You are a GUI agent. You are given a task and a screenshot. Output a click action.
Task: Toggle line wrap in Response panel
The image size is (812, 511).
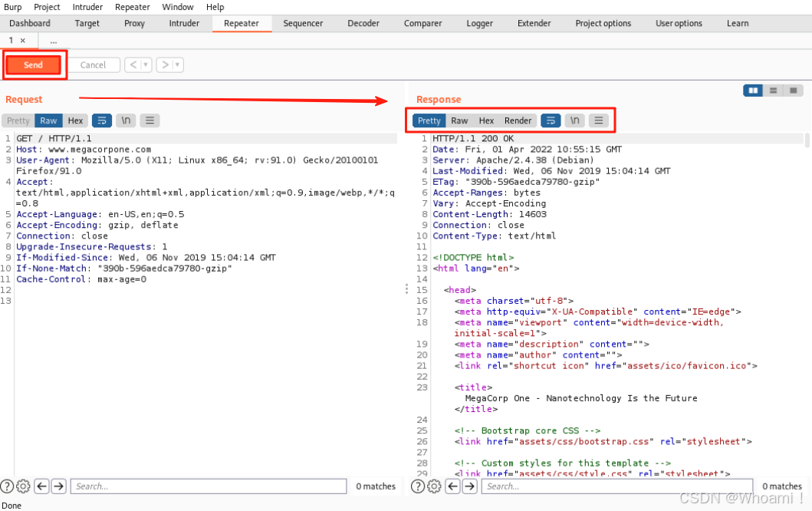[551, 120]
